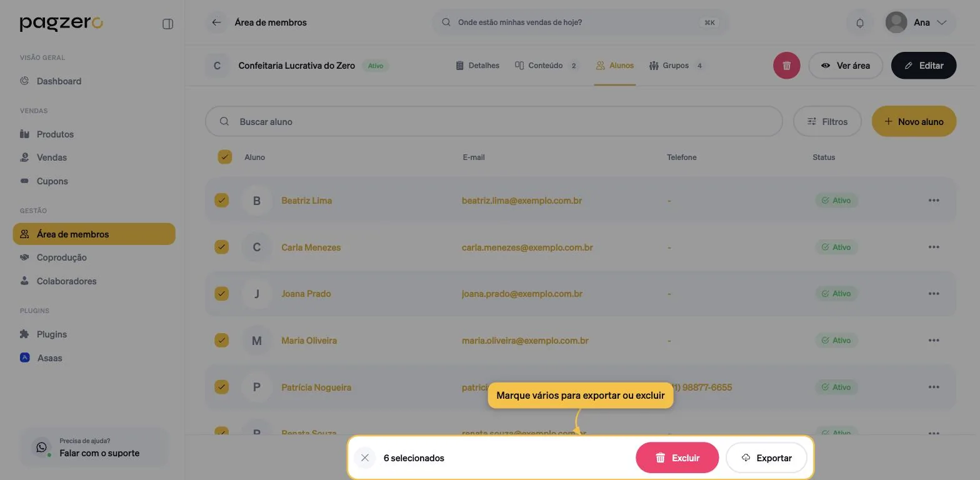Uncheck Beatriz Lima's checkbox
Screen dimensions: 980x480
222,201
